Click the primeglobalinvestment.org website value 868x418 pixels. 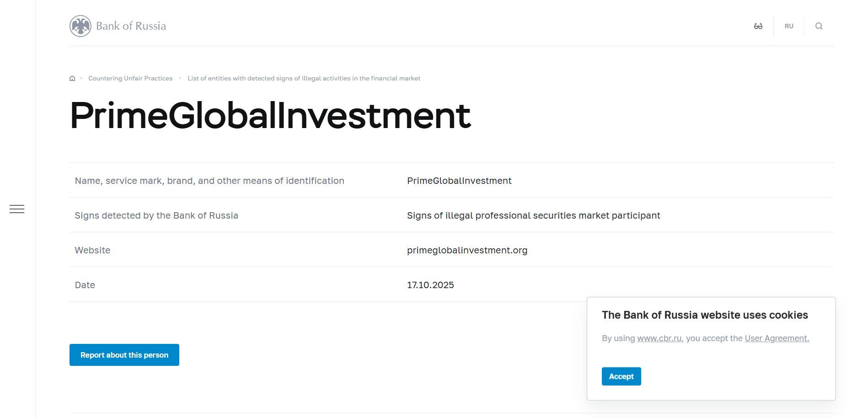coord(467,250)
